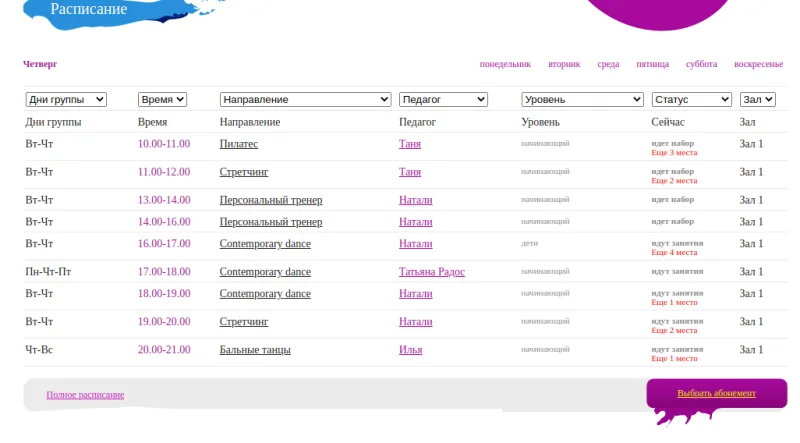Open the Дни группы dropdown filter
The height and width of the screenshot is (443, 800).
coord(66,100)
